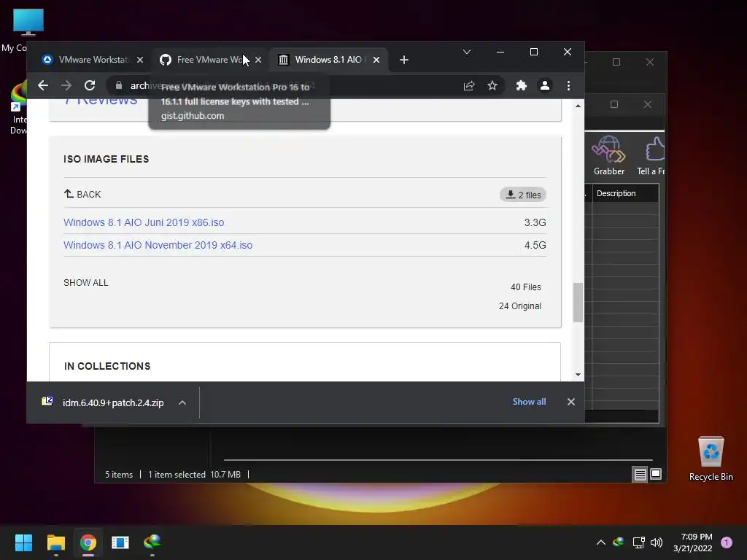Share this page icon in address bar
747x560 pixels.
click(x=469, y=85)
